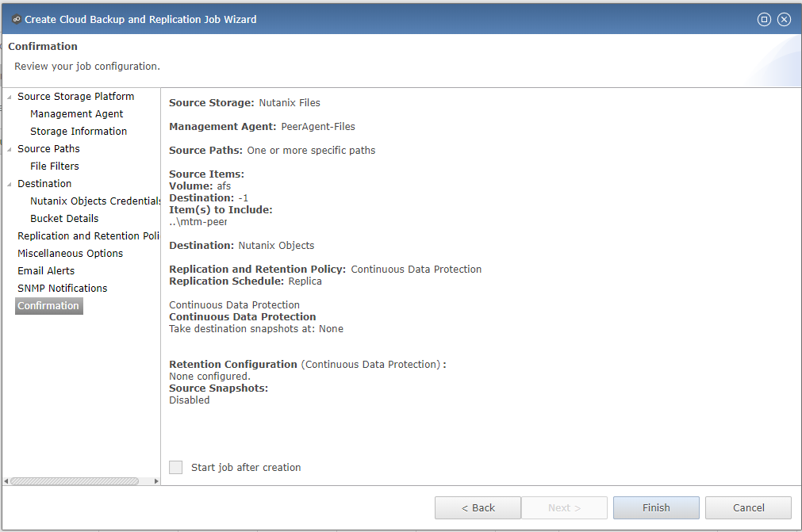Maximize the wizard window

[764, 19]
